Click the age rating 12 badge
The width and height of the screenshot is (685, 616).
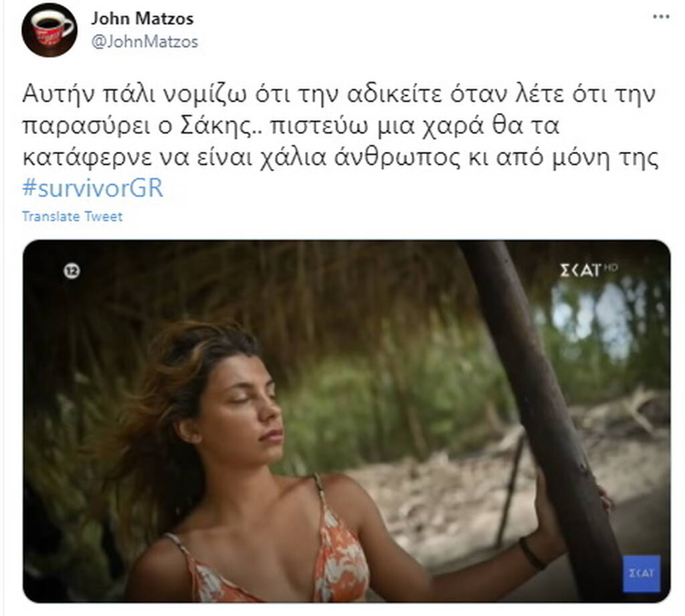click(72, 272)
